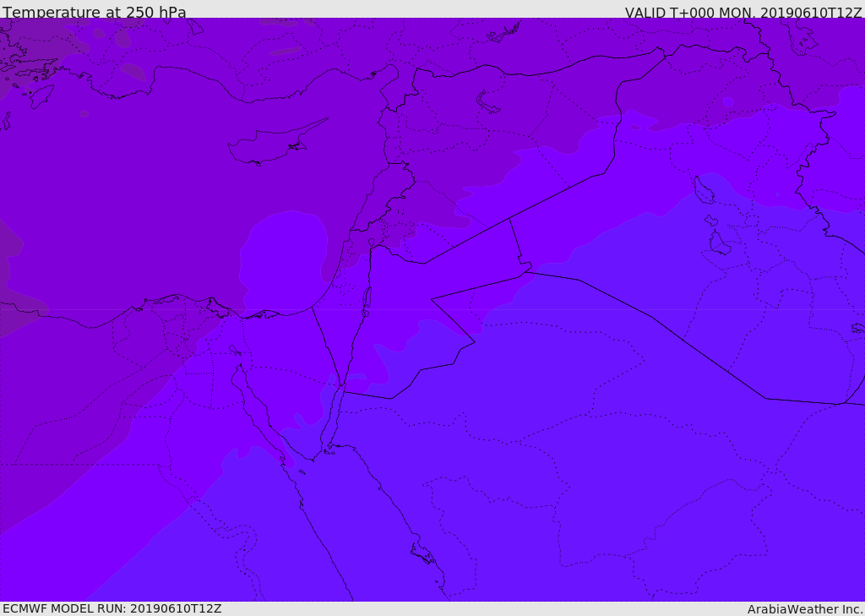This screenshot has width=865, height=616.
Task: Click the 'Temperature at 250 hPa' title text
Action: [x=95, y=12]
